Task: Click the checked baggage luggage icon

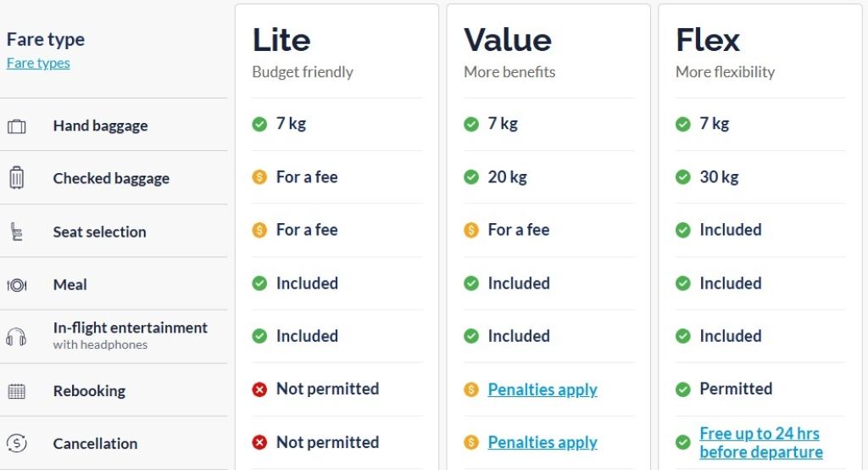Action: coord(17,178)
